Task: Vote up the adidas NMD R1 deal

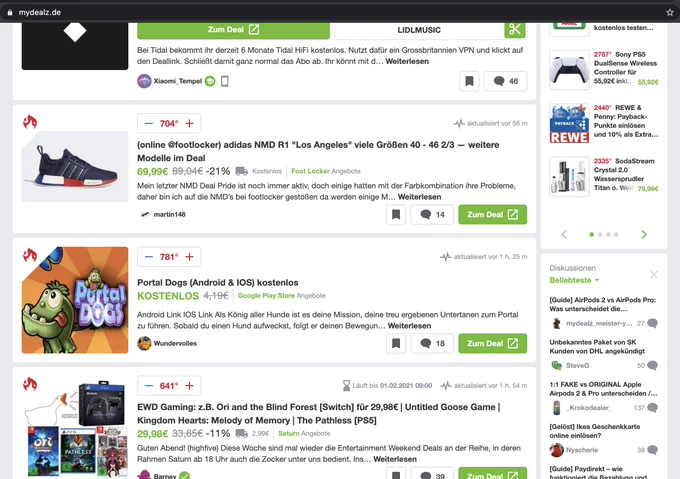Action: 190,124
